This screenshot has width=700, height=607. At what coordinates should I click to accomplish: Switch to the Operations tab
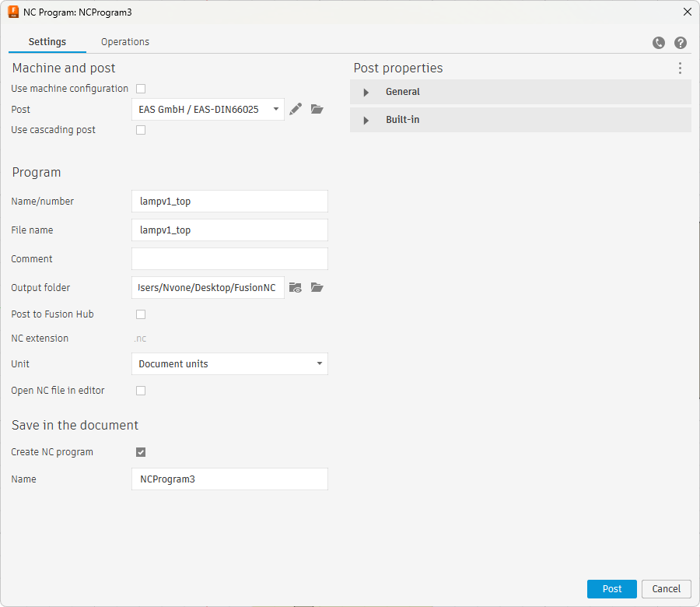click(125, 42)
